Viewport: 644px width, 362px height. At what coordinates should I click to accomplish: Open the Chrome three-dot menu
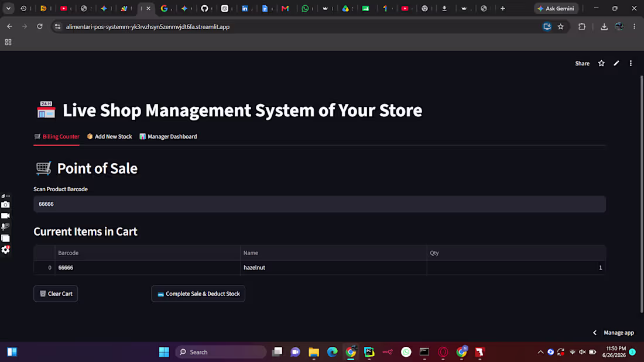(x=634, y=27)
